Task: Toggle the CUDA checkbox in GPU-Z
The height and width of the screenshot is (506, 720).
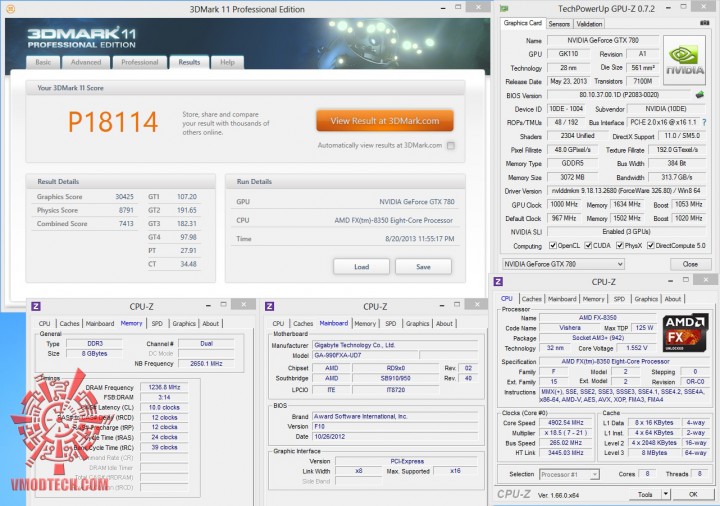Action: click(x=588, y=246)
